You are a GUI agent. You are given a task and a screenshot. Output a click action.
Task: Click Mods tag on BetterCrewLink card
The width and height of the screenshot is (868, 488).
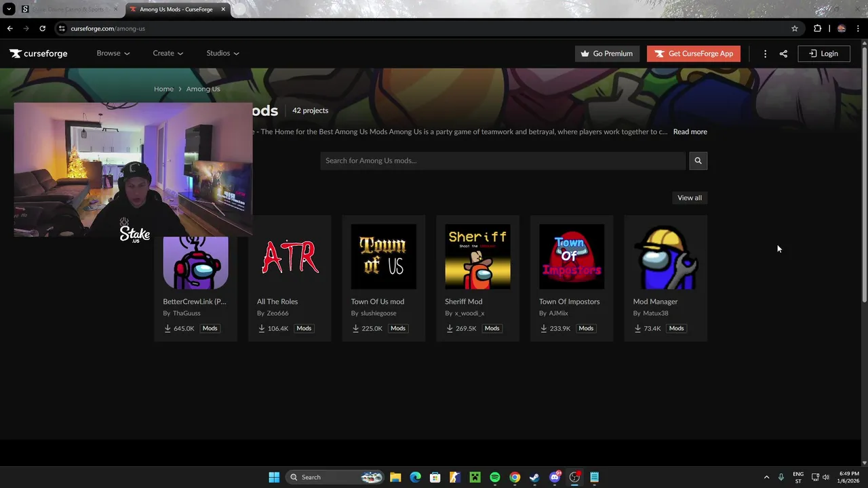coord(210,328)
